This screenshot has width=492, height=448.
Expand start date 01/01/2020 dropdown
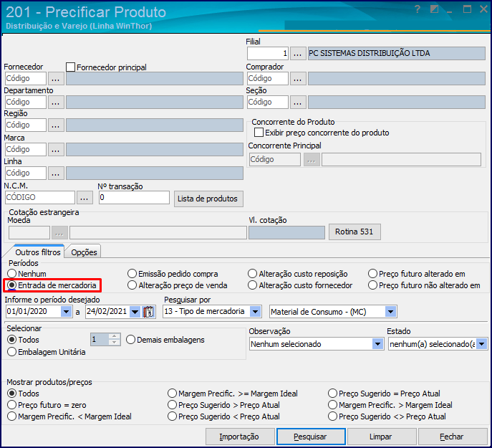point(66,312)
